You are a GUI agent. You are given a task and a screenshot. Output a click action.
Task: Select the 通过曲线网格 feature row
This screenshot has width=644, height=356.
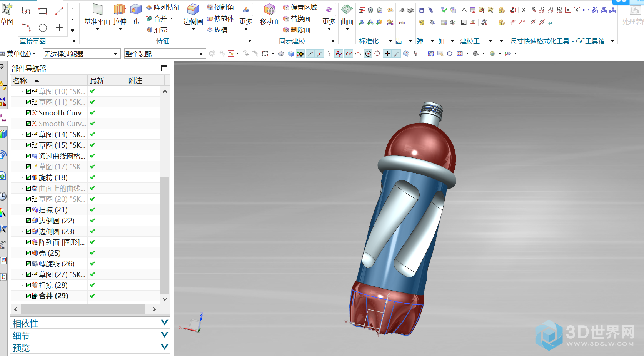[x=85, y=156]
